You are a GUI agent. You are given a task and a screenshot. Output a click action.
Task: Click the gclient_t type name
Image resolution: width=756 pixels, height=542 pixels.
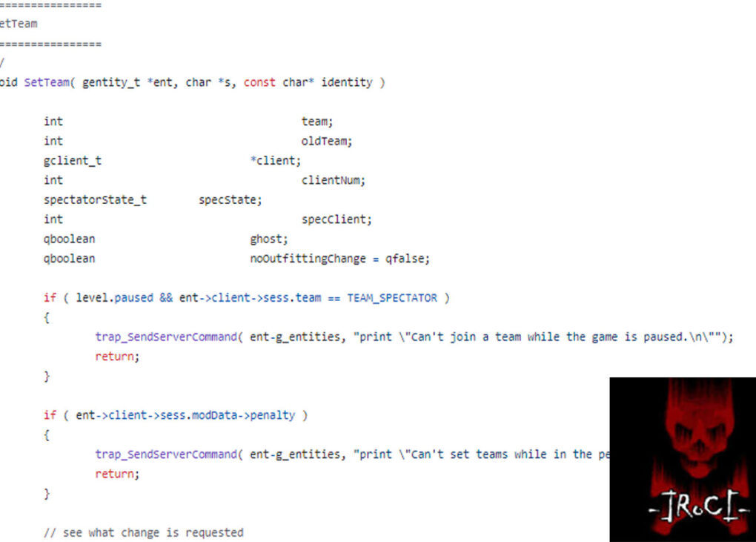[x=73, y=160]
